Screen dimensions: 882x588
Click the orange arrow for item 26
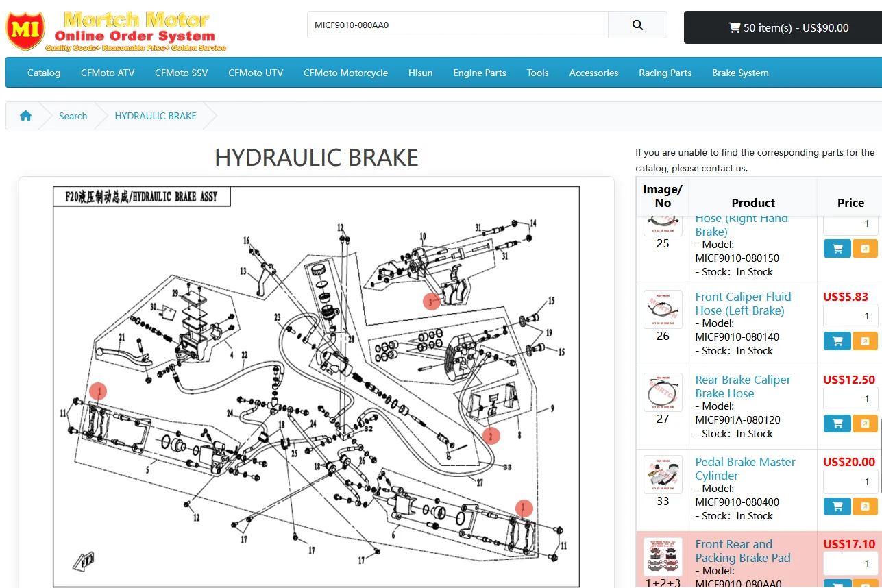(x=865, y=341)
